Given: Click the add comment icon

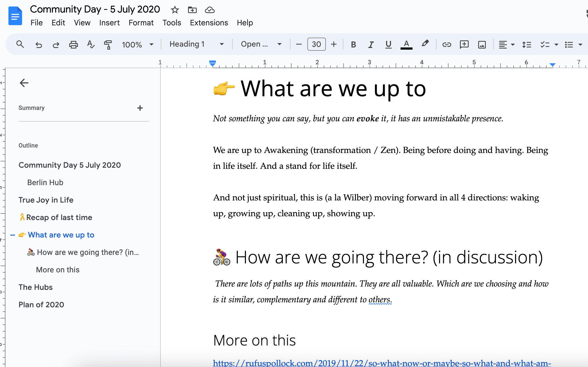Looking at the screenshot, I should coord(464,44).
